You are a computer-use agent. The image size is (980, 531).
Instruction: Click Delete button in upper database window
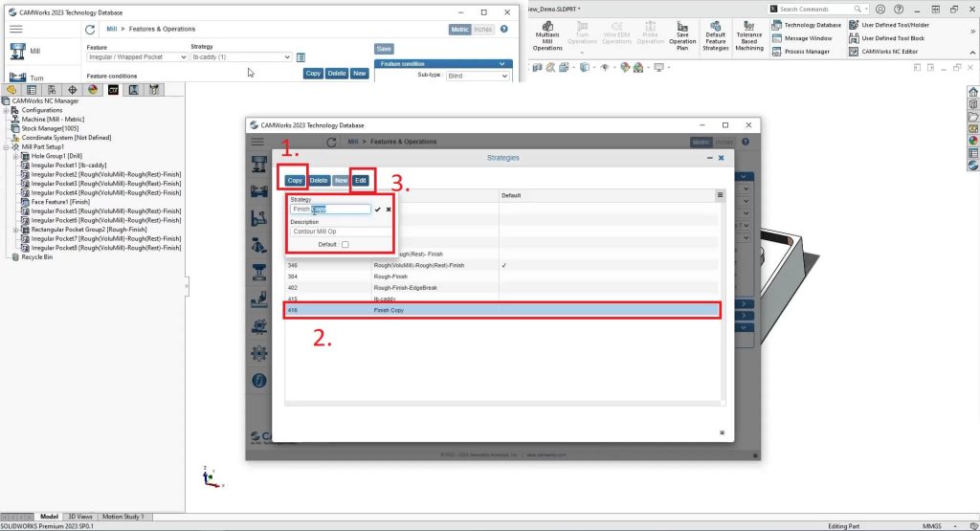pos(336,73)
